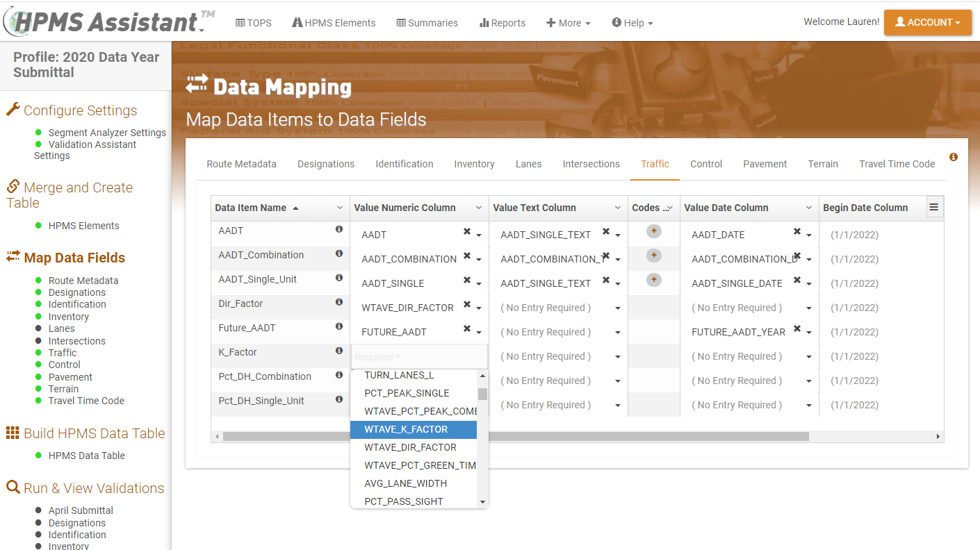This screenshot has width=980, height=550.
Task: Select TURN_LANES_L from the dropdown list
Action: [414, 375]
